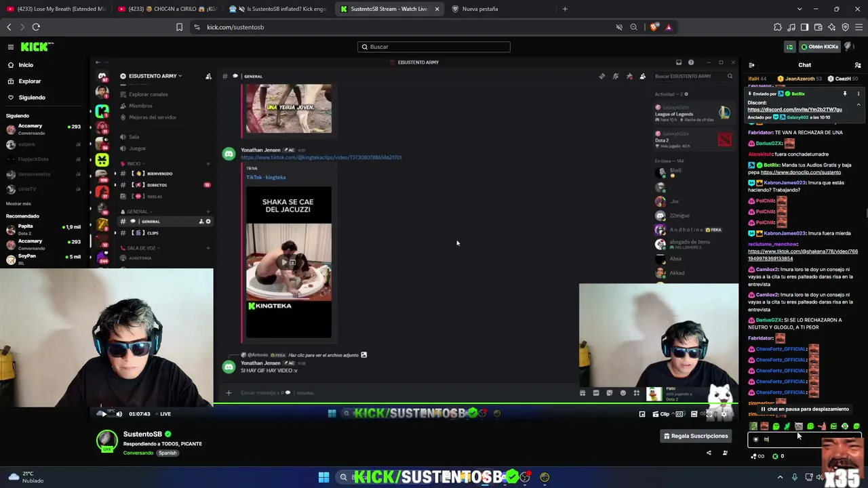Click the Obtén KICKs button

pyautogui.click(x=819, y=47)
